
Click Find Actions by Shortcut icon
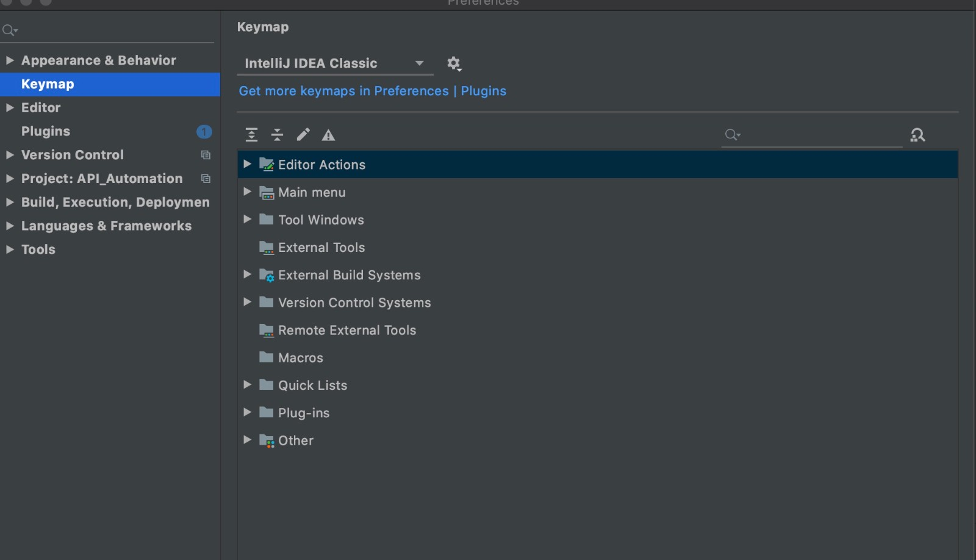point(917,135)
